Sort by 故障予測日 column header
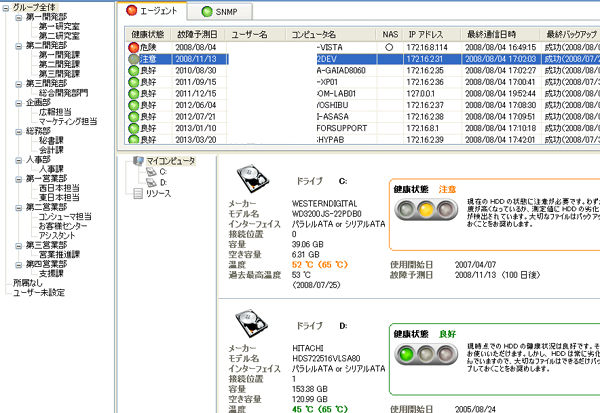600x413 pixels. tap(198, 34)
